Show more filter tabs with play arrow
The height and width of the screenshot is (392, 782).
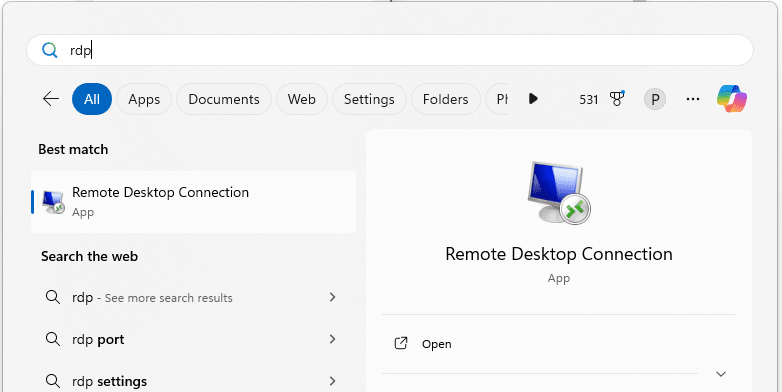[533, 99]
